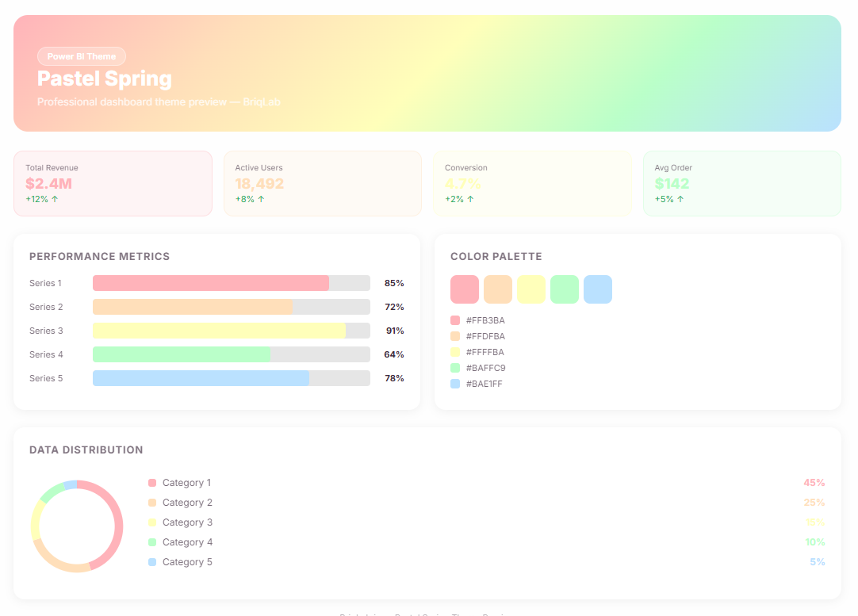Select the Total Revenue card
This screenshot has width=858, height=616.
point(113,183)
